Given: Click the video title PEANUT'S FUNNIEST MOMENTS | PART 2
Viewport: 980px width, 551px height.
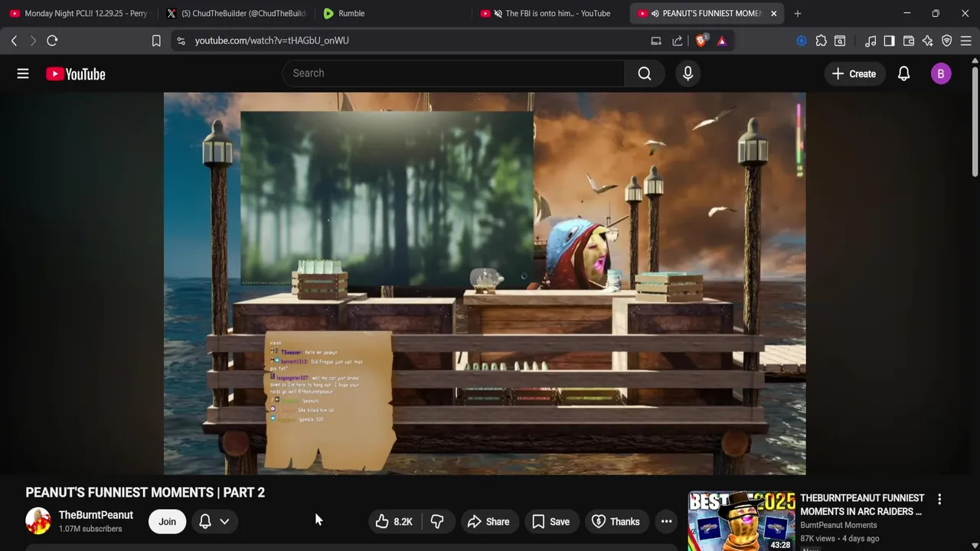Looking at the screenshot, I should coord(145,492).
